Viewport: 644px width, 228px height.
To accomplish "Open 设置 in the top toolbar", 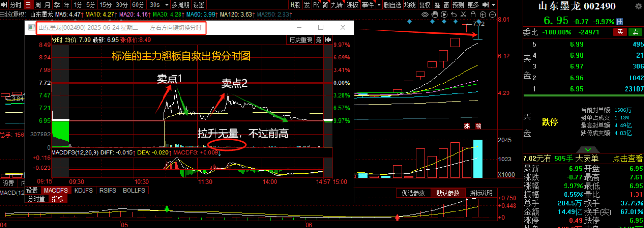I will click(199, 5).
